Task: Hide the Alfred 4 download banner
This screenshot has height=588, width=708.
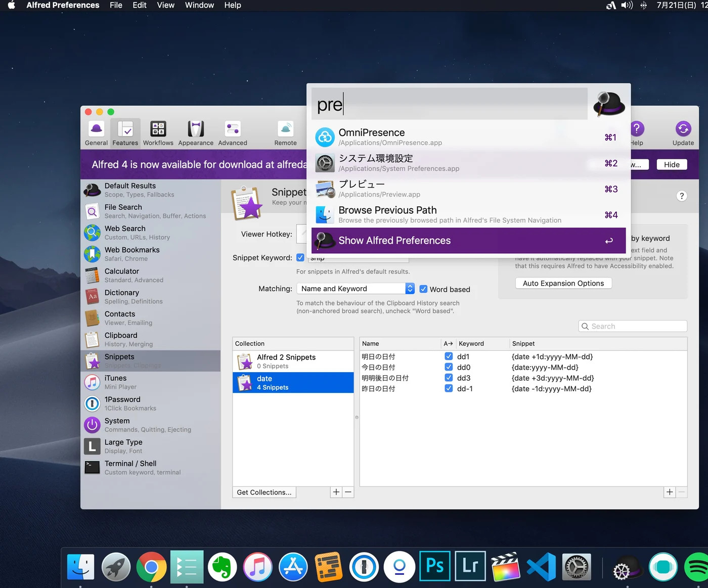Action: 672,164
